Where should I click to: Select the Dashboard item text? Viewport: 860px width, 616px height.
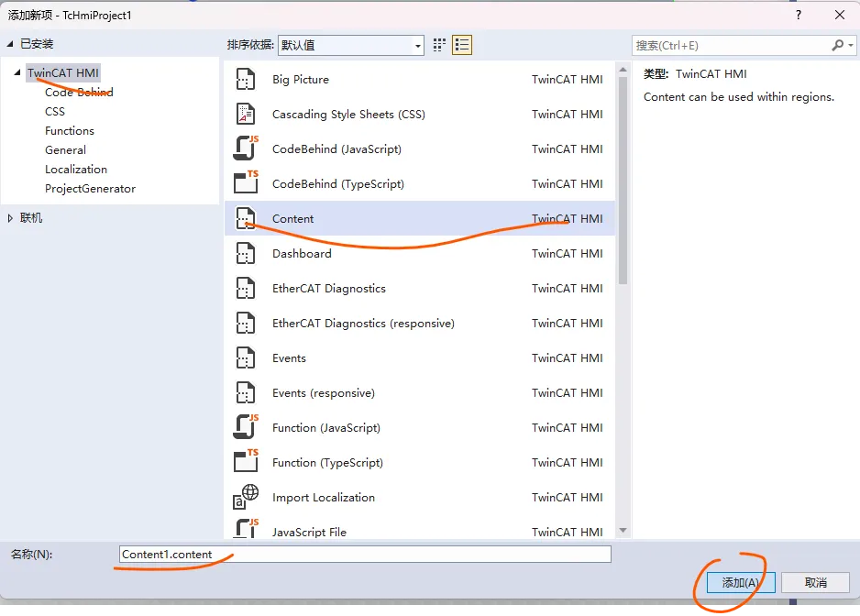click(302, 253)
